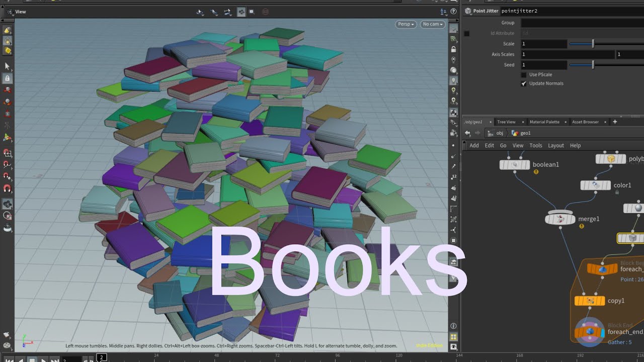The width and height of the screenshot is (644, 362).
Task: Uncheck the Update Normals checkbox
Action: click(524, 83)
